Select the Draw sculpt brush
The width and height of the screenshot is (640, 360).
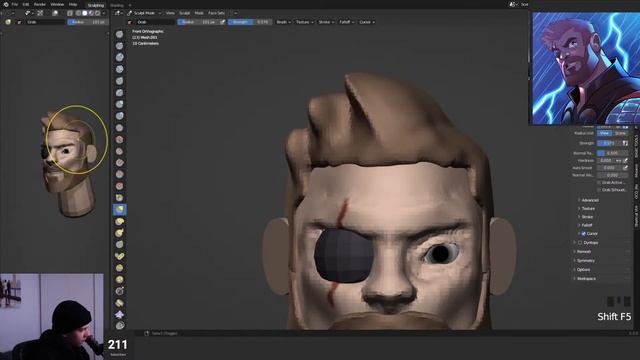(x=120, y=34)
